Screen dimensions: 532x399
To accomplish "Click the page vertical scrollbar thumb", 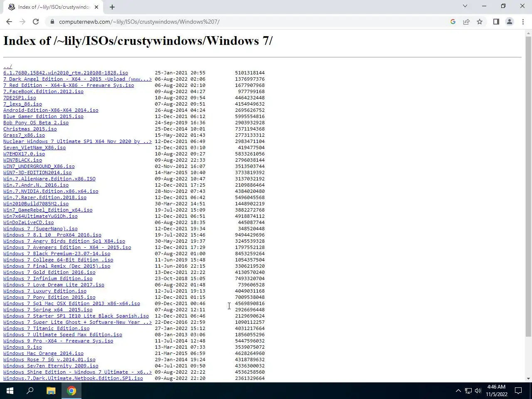I will click(x=528, y=186).
